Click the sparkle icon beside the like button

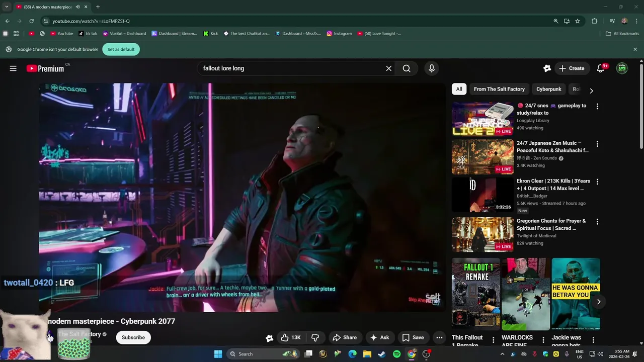[269, 338]
